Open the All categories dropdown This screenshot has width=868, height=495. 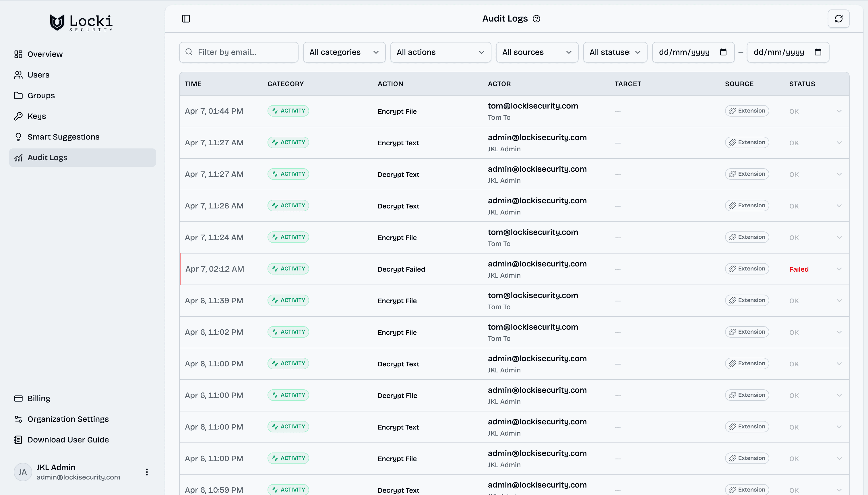click(344, 52)
